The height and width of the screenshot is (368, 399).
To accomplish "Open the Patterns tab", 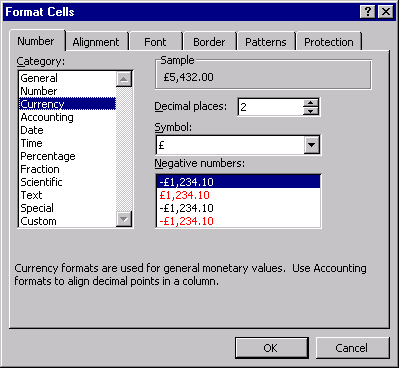I will (x=266, y=42).
